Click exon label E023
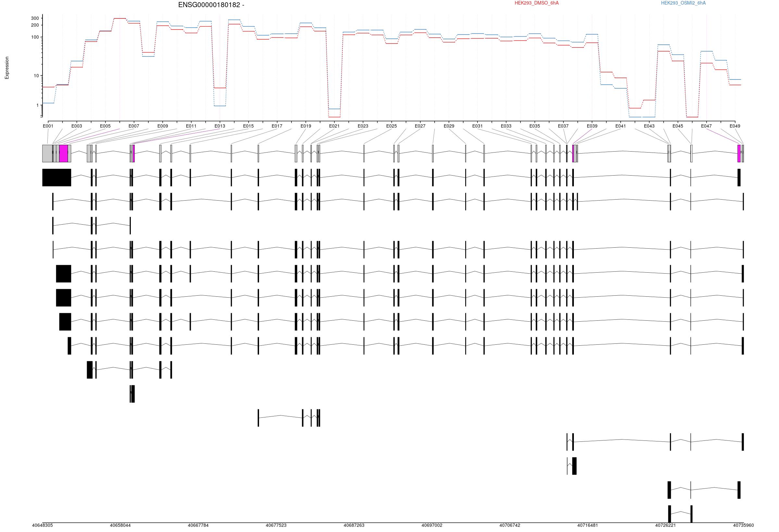The width and height of the screenshot is (779, 532). coord(363,126)
